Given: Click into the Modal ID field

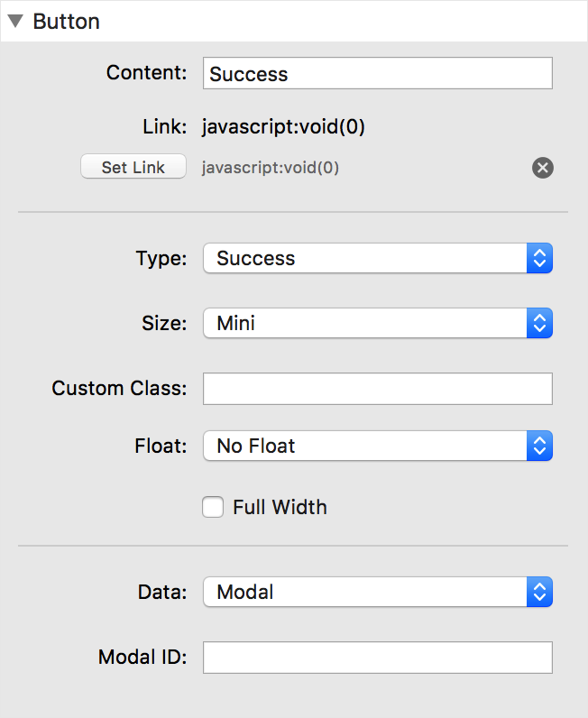Looking at the screenshot, I should pyautogui.click(x=378, y=658).
